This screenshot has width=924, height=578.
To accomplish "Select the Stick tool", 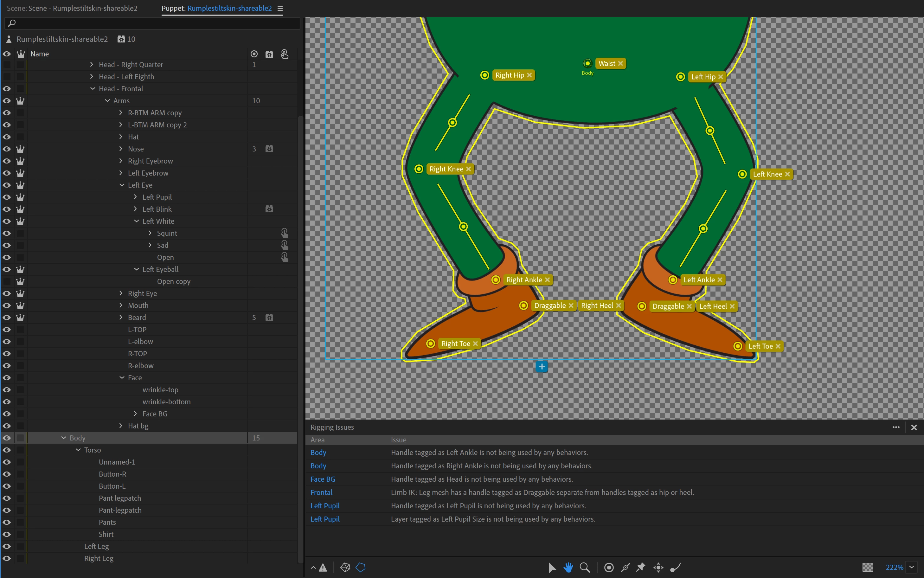I will click(x=625, y=567).
